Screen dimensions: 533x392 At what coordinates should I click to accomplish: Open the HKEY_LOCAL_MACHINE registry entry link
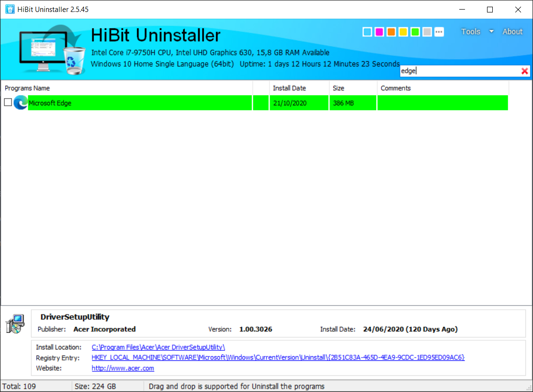[278, 358]
